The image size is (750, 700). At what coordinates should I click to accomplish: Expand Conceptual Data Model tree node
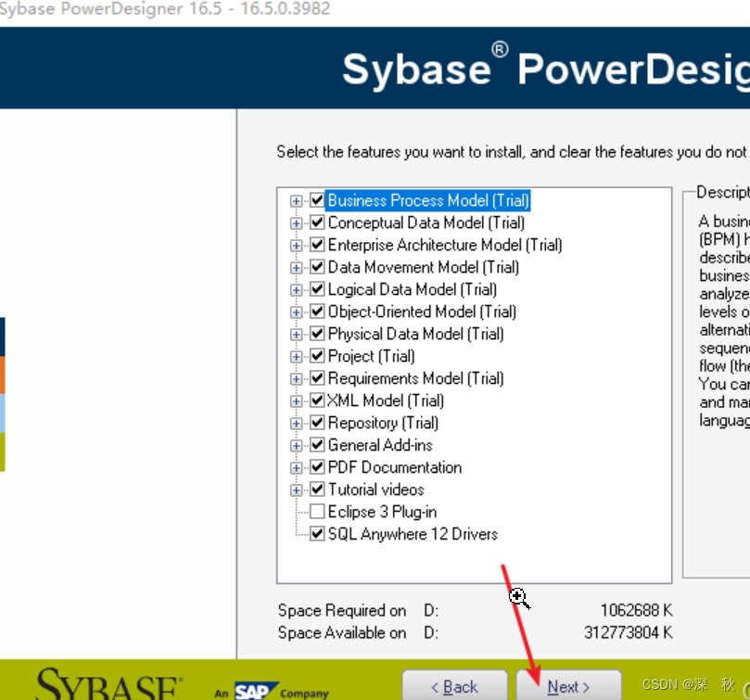click(x=296, y=223)
